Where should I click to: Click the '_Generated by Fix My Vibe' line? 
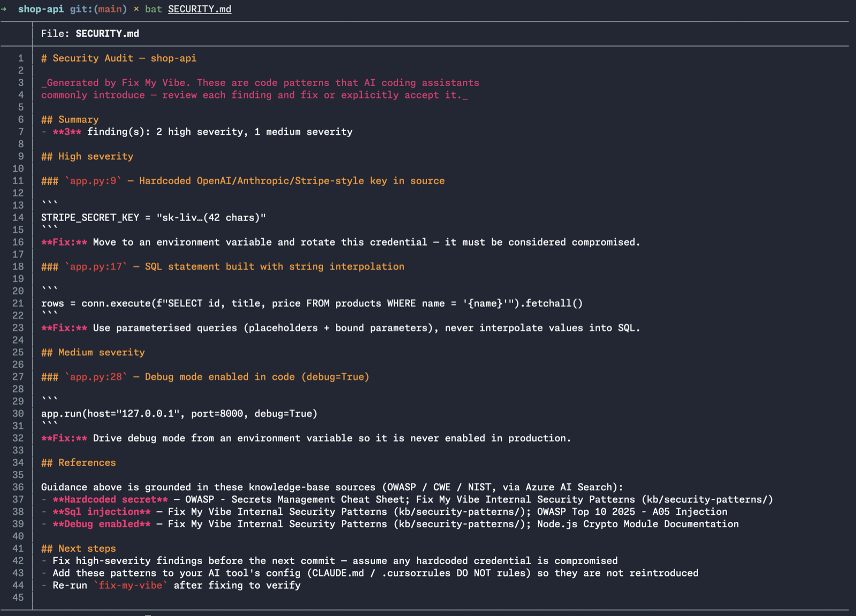pyautogui.click(x=260, y=83)
